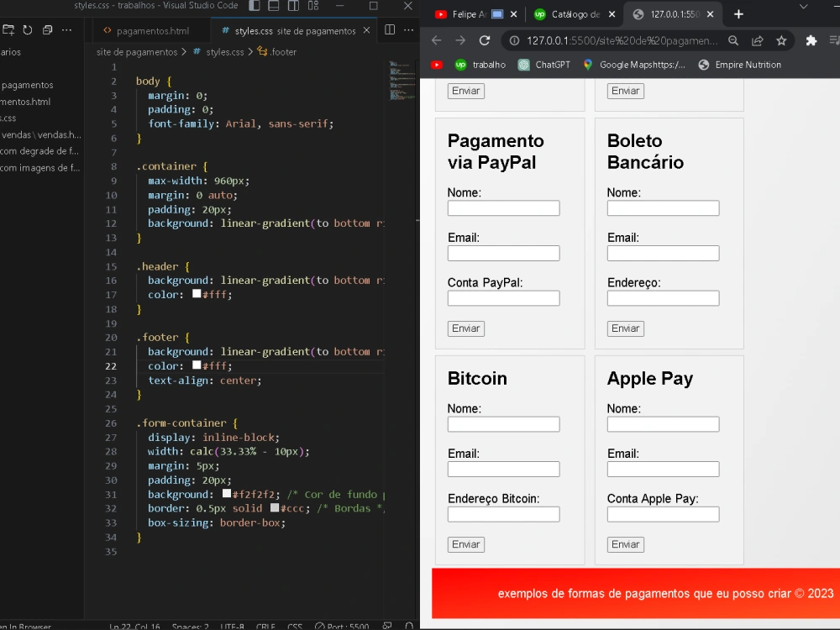This screenshot has width=840, height=630.
Task: Open editor more actions ellipsis
Action: [x=409, y=30]
